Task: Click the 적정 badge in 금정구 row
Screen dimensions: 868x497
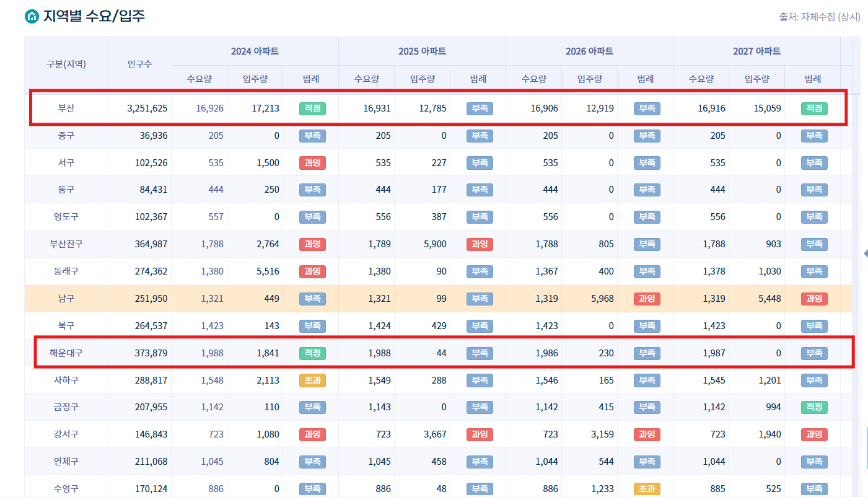Action: click(814, 407)
